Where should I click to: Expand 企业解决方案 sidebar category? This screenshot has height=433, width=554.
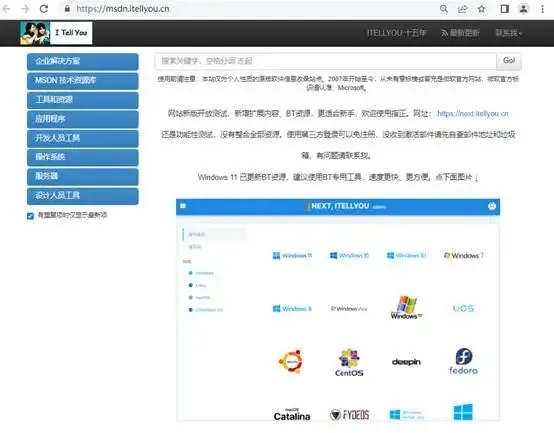click(83, 61)
